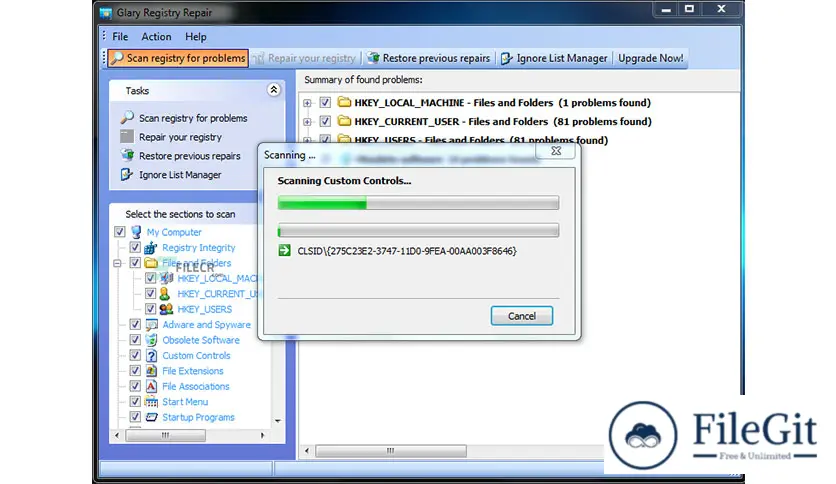Click the sections list horizontal scrollbar thumb
836x484 pixels.
click(x=165, y=435)
